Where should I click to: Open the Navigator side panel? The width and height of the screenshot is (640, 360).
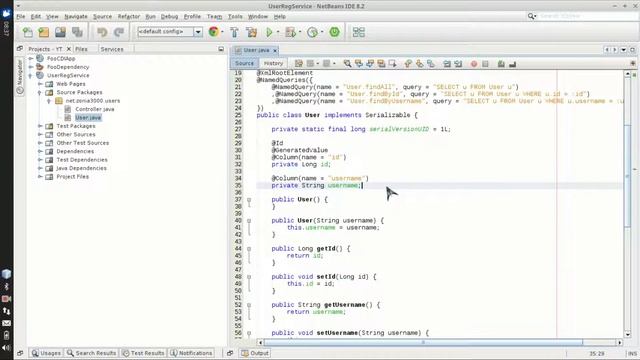[20, 77]
